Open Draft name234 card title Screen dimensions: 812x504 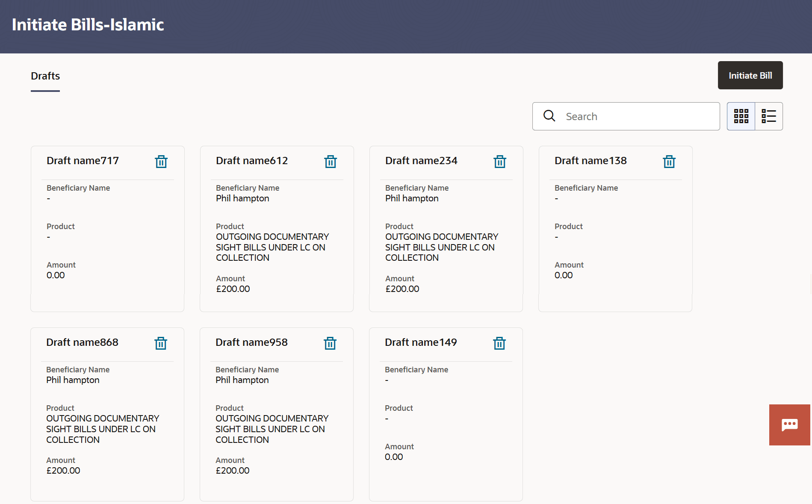(x=421, y=161)
